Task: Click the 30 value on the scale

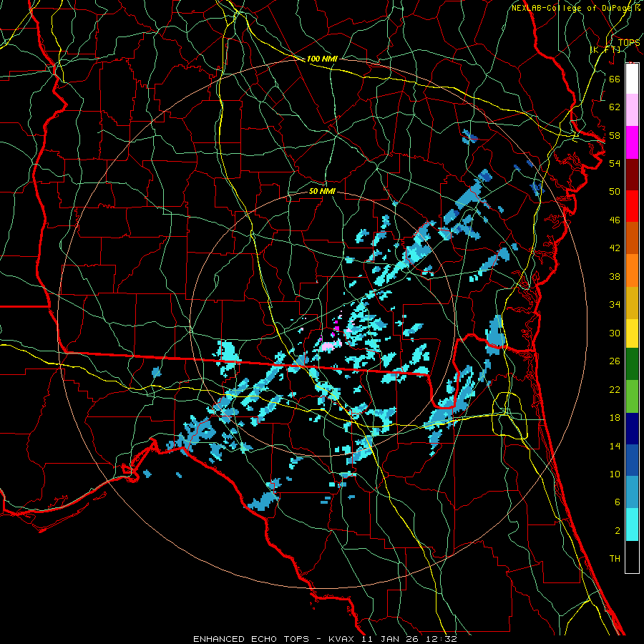Action: tap(615, 333)
